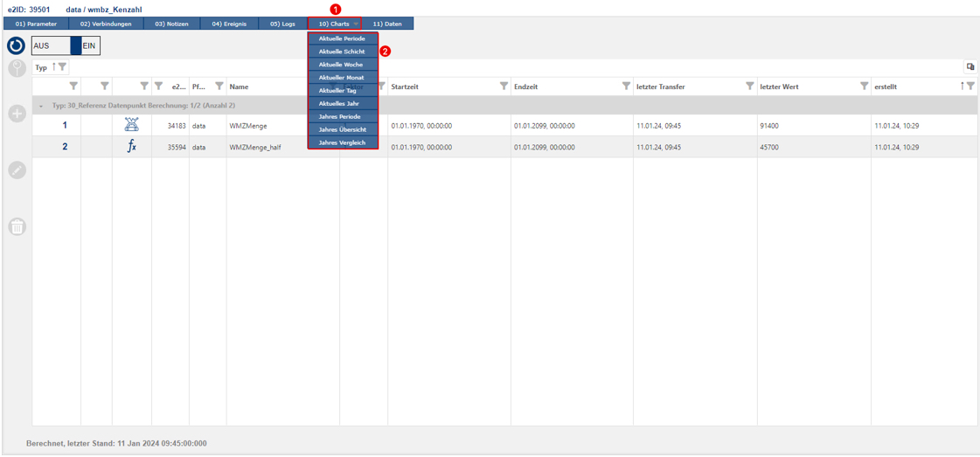Viewport: 980px width, 457px height.
Task: Sort by the erstellt column header
Action: (x=886, y=87)
